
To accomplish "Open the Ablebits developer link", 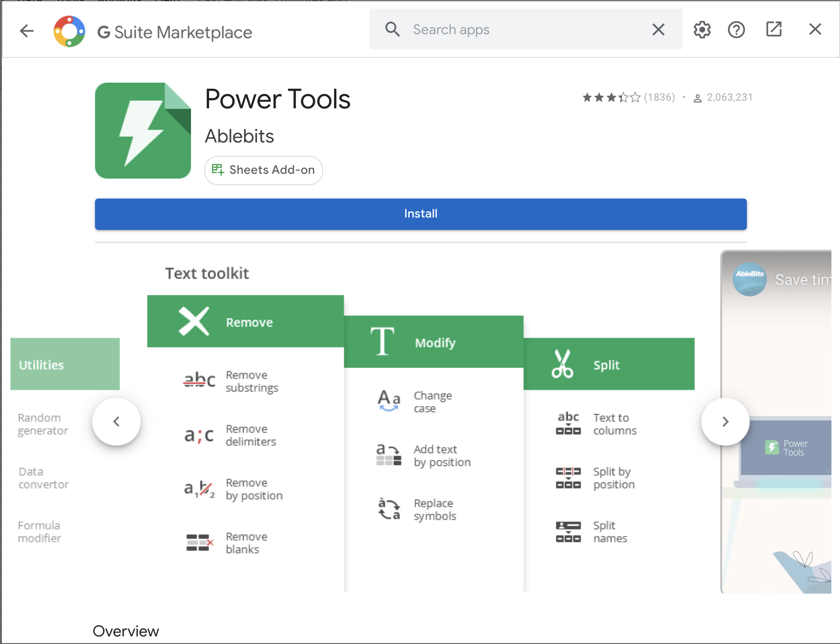I will tap(239, 136).
